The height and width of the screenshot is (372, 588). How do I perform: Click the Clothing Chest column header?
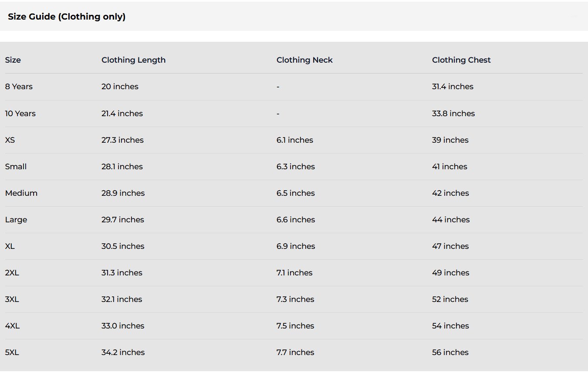pos(461,60)
